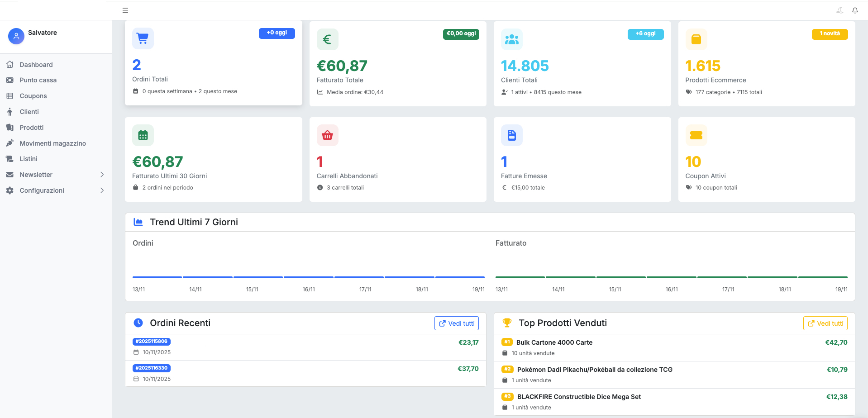Click Vedi tutti in Top Prodotti Venduti
This screenshot has width=868, height=418.
825,323
